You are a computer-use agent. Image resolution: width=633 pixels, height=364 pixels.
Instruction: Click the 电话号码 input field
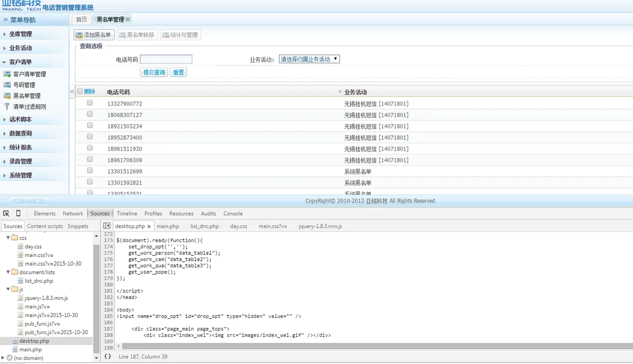166,59
